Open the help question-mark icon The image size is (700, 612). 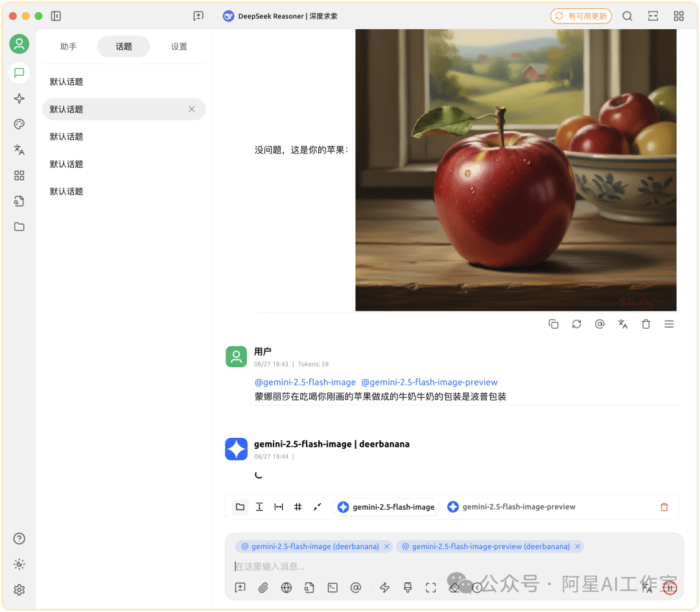click(x=19, y=538)
